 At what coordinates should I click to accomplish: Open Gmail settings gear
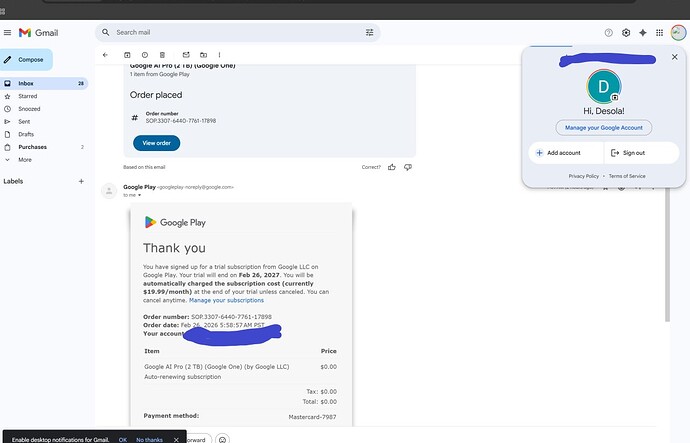coord(626,33)
